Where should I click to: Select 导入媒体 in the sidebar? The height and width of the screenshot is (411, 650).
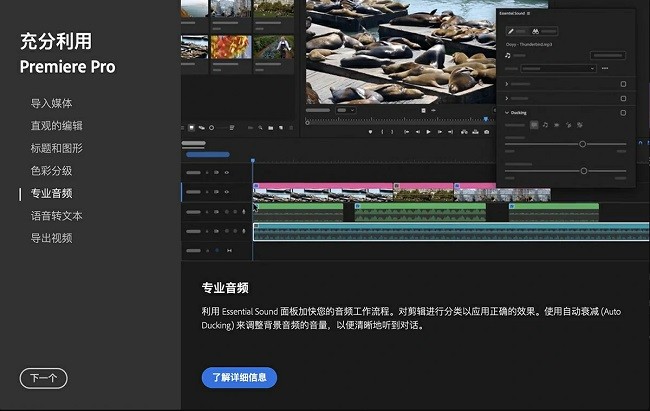51,103
